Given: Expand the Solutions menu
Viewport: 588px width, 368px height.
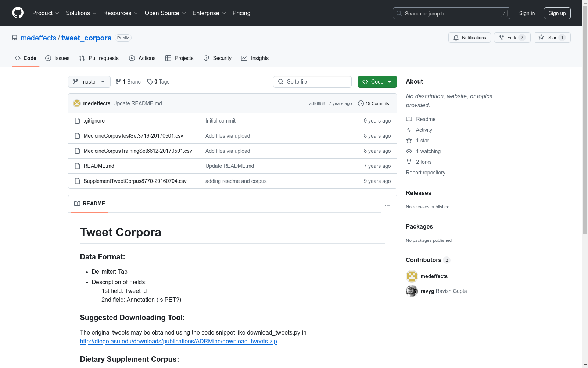Looking at the screenshot, I should 81,13.
